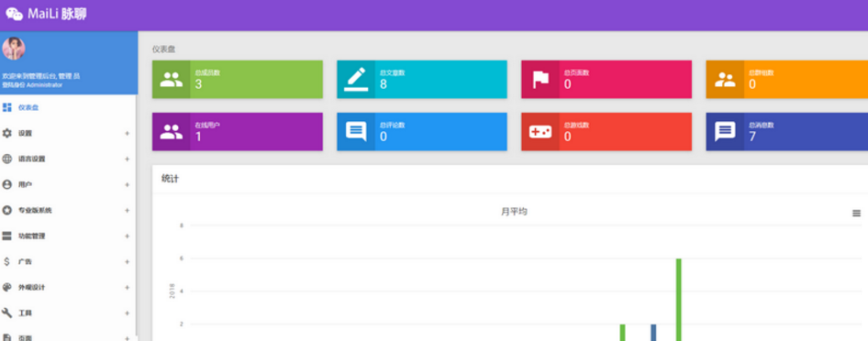
Task: Click the 总成员数 count of 3
Action: point(198,84)
